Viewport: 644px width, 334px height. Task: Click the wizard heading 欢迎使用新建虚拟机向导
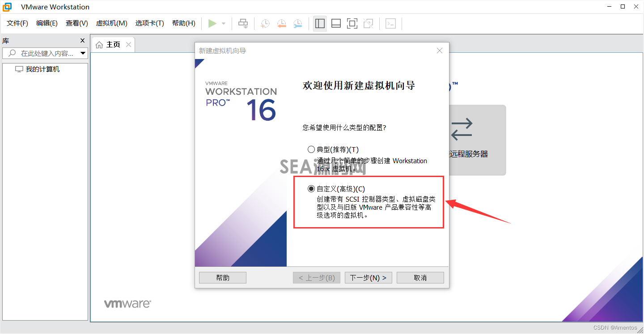click(359, 85)
